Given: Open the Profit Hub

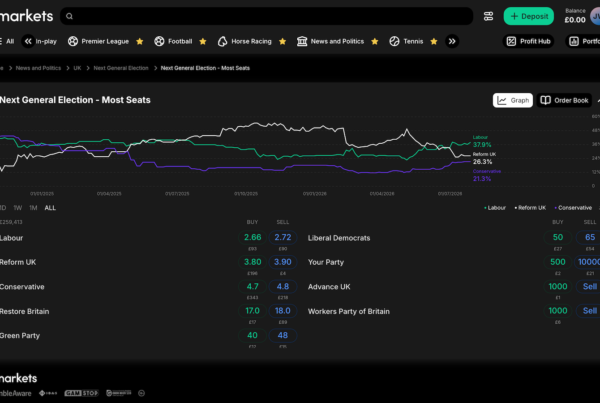Looking at the screenshot, I should (x=528, y=41).
